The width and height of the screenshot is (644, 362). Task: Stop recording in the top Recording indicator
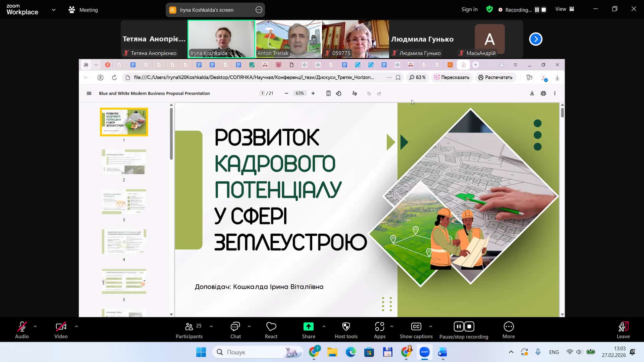click(544, 10)
